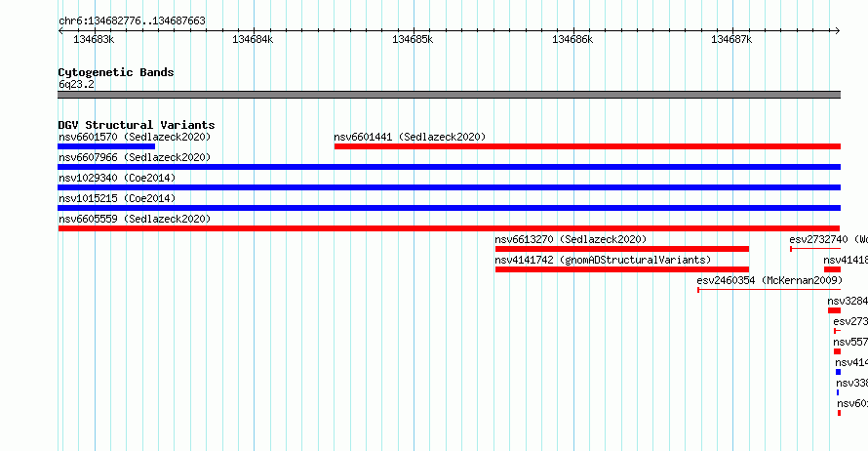Screen dimensions: 868x451
Task: Select the blue nsv6607966 variant bar
Action: pyautogui.click(x=449, y=167)
